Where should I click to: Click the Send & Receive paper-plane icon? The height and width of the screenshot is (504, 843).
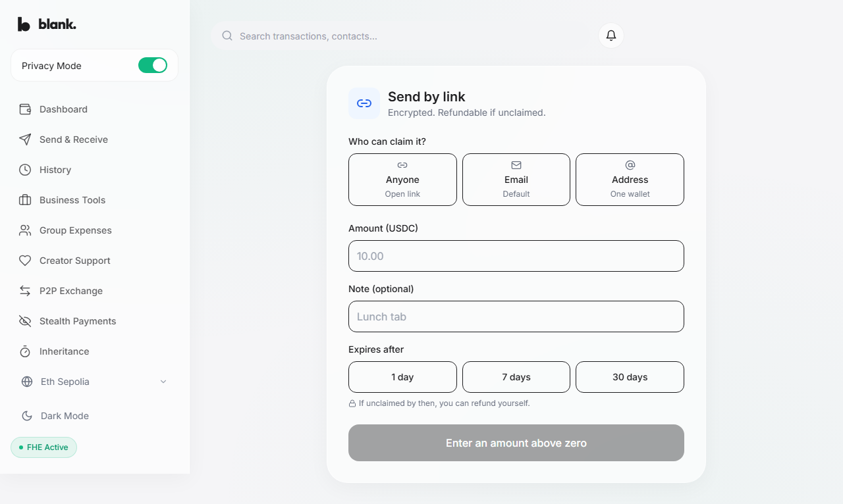[x=25, y=139]
